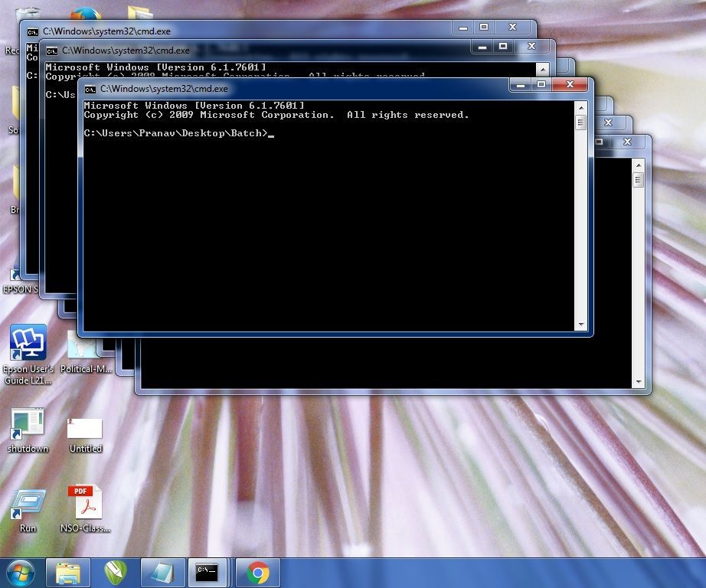Click the bottom-right cmd window scroll down arrow
The width and height of the screenshot is (706, 588).
(x=639, y=382)
